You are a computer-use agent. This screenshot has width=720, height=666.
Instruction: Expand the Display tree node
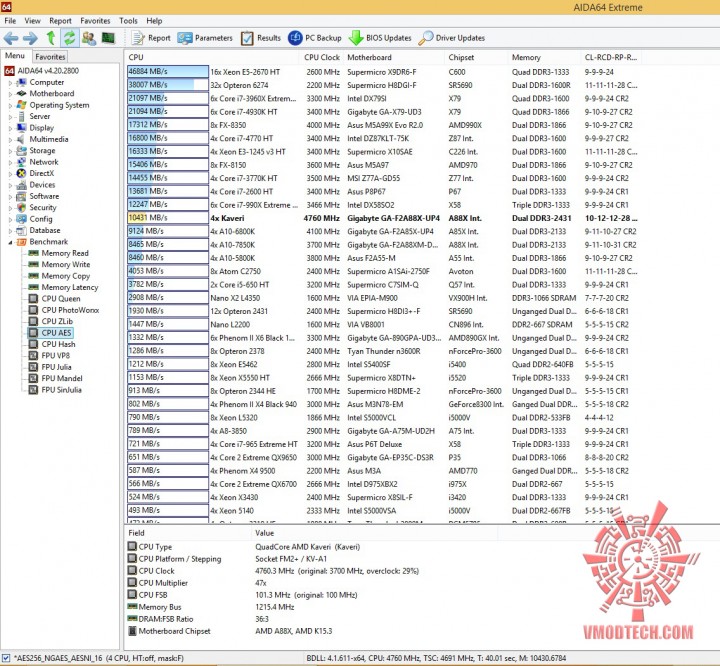10,128
